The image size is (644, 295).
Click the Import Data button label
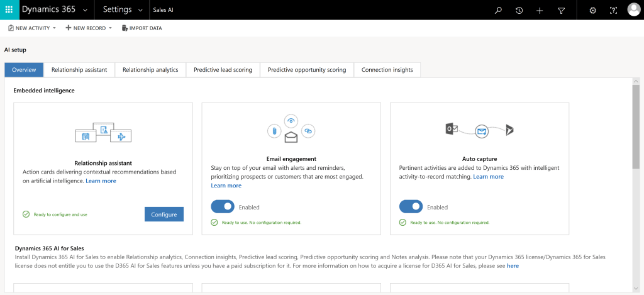click(x=146, y=28)
